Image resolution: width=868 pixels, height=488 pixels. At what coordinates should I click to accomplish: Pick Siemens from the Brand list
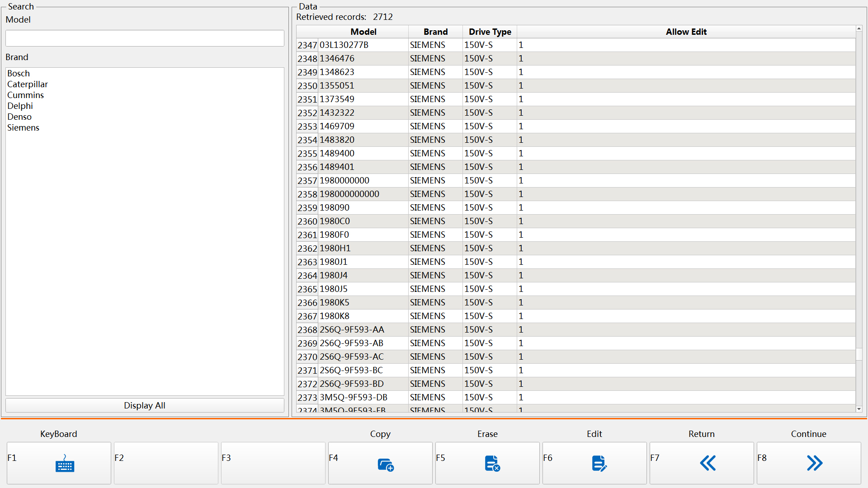pyautogui.click(x=24, y=127)
